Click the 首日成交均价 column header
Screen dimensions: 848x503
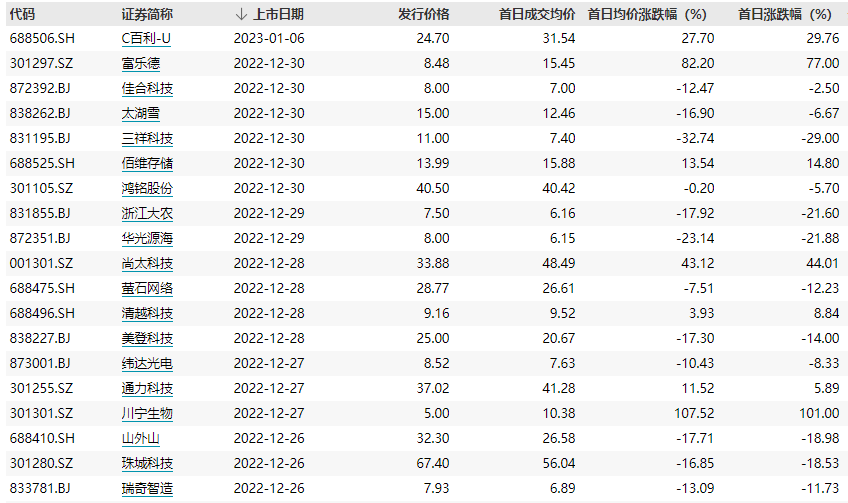536,15
